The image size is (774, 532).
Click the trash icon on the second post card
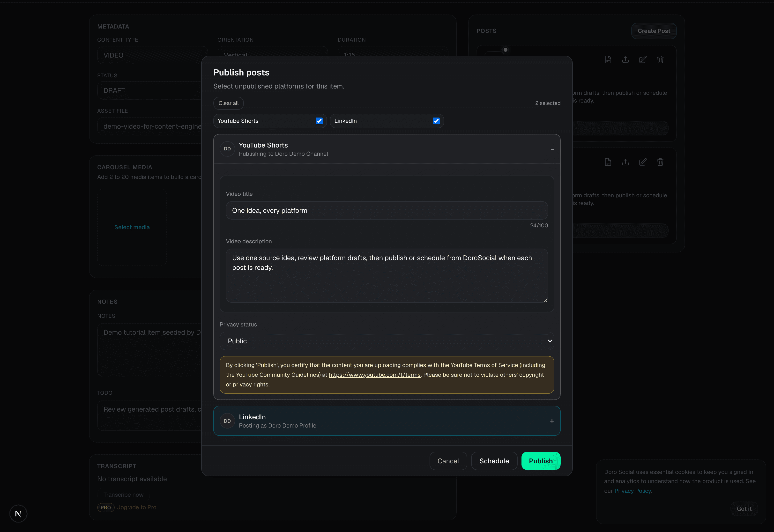point(660,162)
